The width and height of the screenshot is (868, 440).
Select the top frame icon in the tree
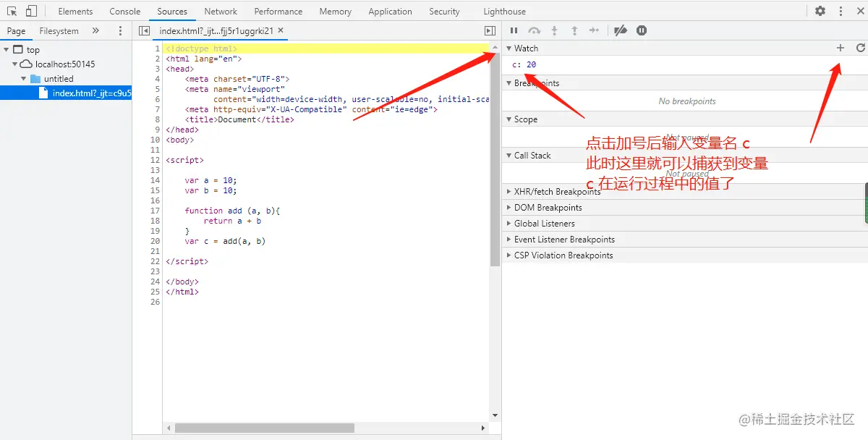(18, 50)
